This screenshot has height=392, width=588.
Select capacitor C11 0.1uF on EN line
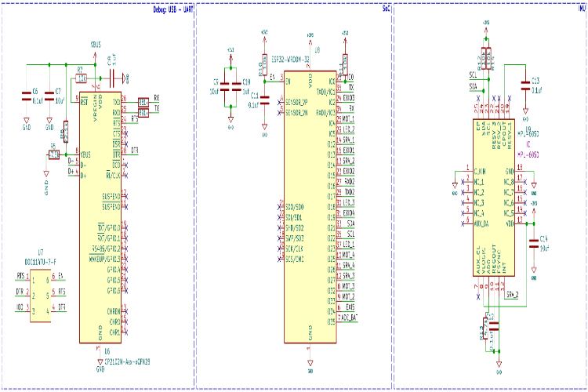tap(264, 100)
